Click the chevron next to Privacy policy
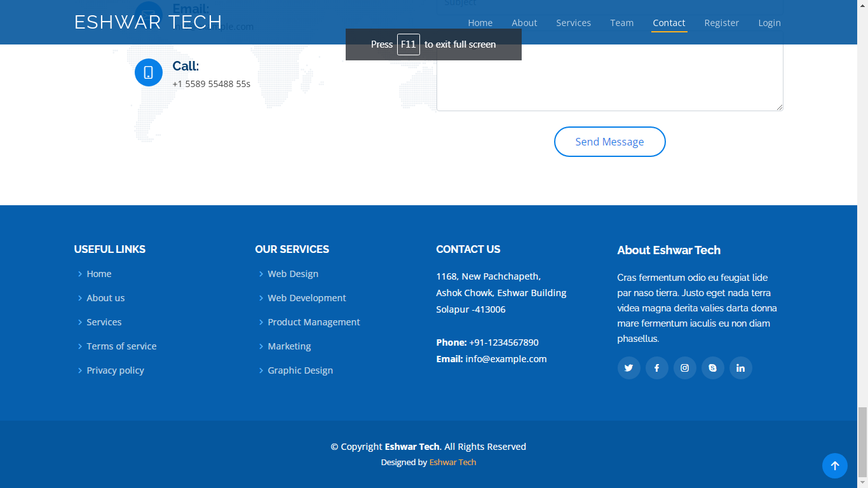 click(79, 370)
